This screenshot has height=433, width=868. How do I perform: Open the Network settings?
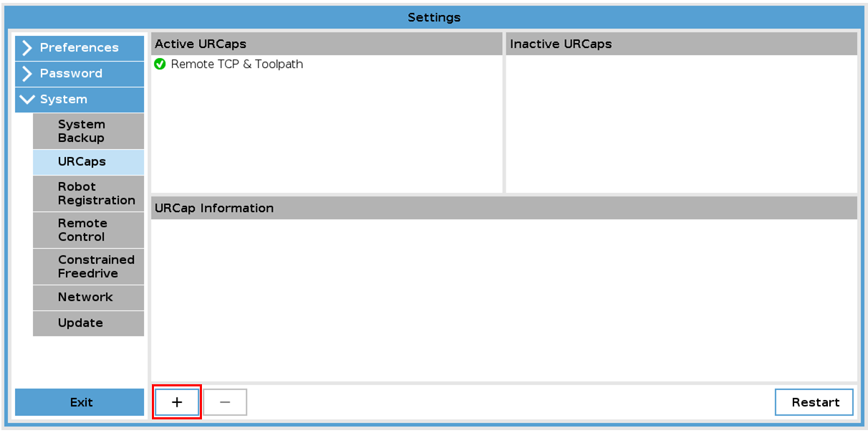[x=88, y=298]
